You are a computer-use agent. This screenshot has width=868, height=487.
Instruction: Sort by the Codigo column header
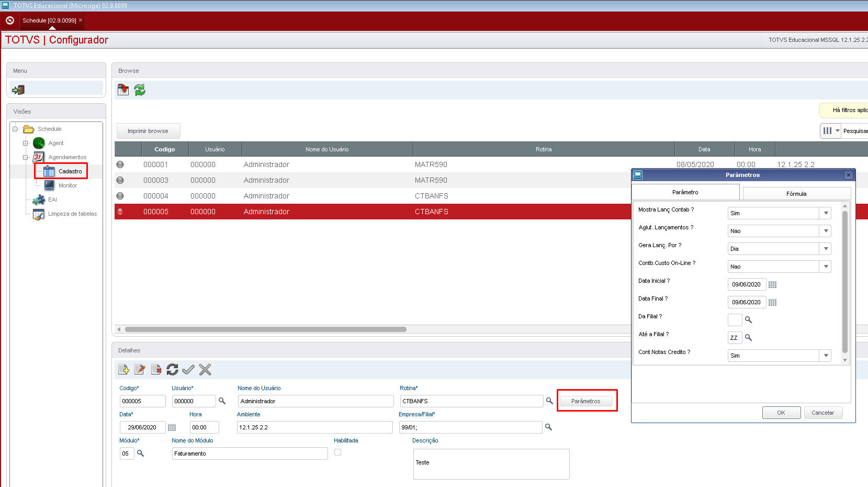(165, 149)
